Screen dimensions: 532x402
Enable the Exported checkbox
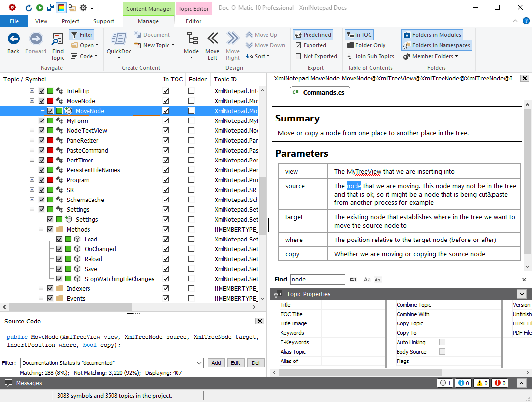(x=298, y=45)
